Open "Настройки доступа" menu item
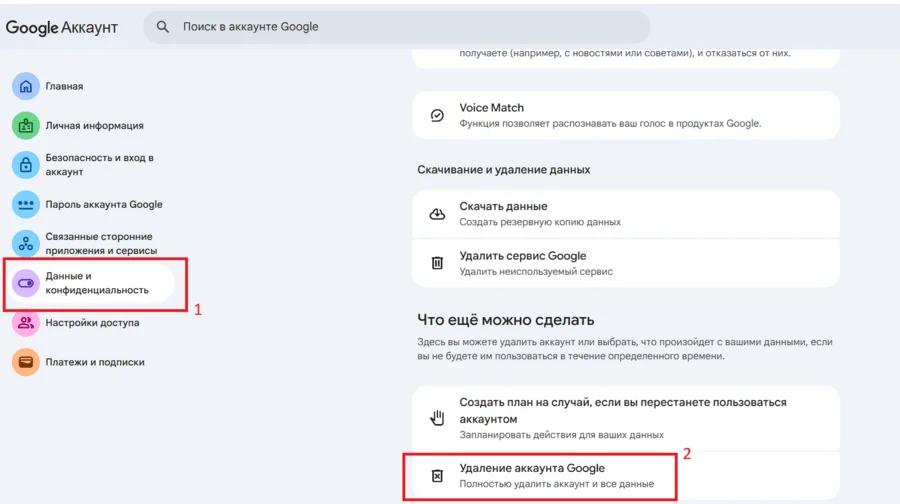 click(92, 323)
